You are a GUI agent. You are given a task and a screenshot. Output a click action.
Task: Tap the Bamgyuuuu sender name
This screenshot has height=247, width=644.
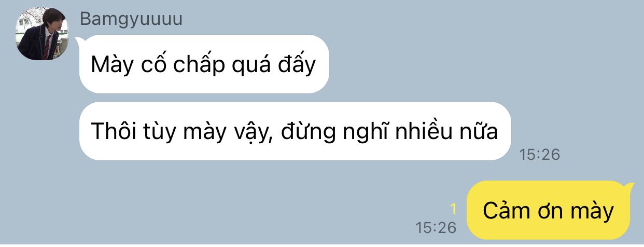131,20
